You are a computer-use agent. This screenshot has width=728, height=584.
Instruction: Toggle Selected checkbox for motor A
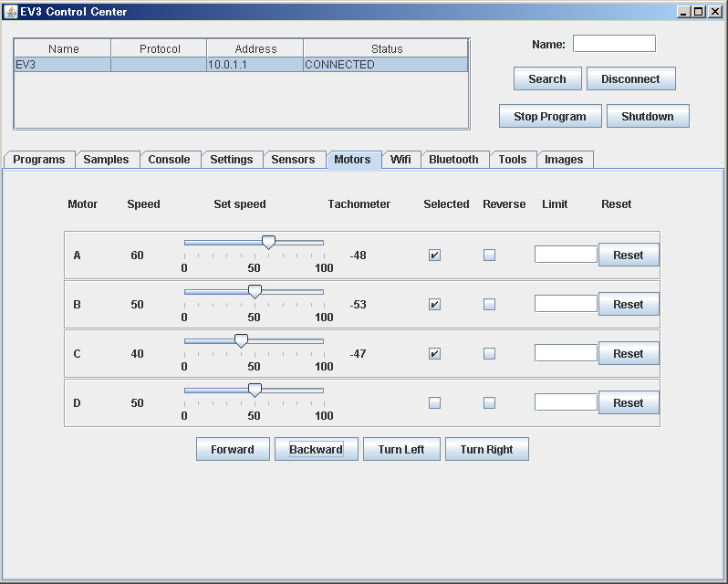tap(434, 255)
